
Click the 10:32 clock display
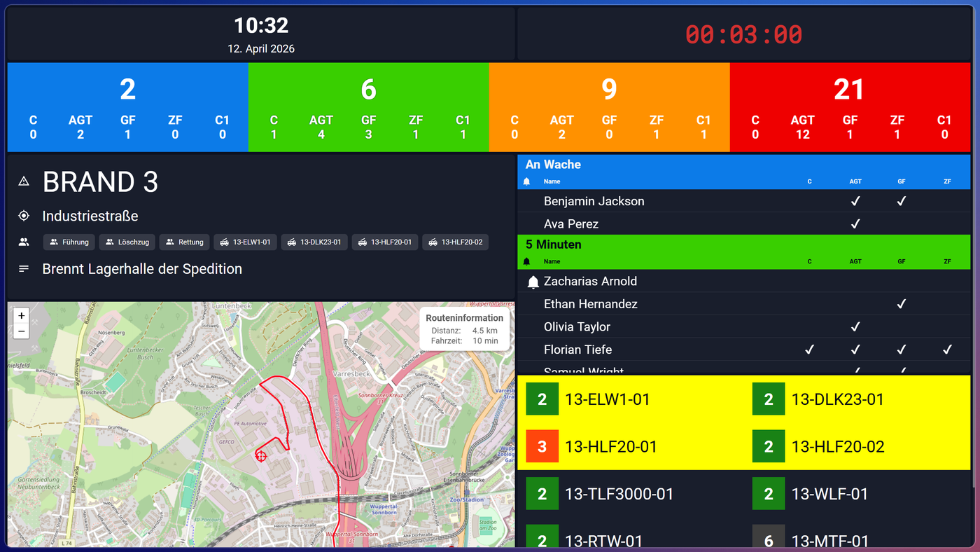click(261, 26)
